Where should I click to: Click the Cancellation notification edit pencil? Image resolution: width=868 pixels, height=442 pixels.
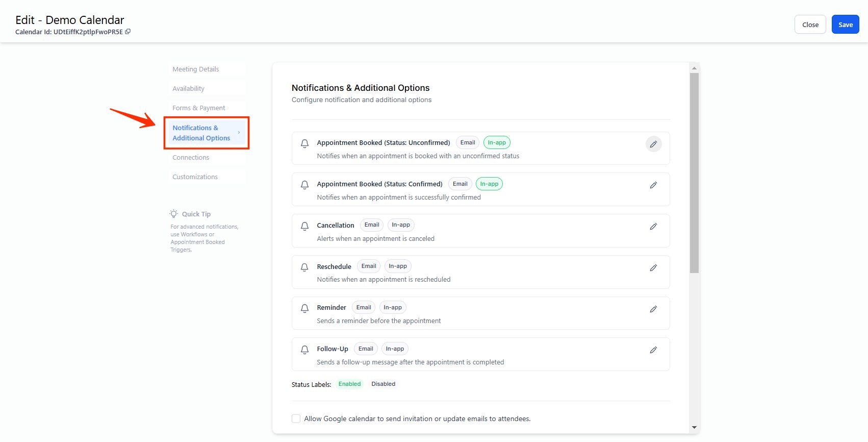[x=653, y=227]
